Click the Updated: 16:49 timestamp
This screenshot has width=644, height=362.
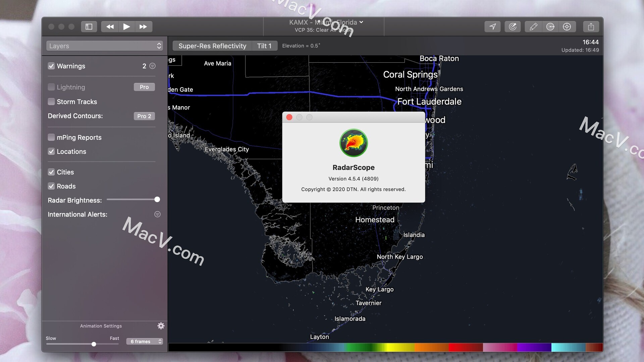pos(580,50)
